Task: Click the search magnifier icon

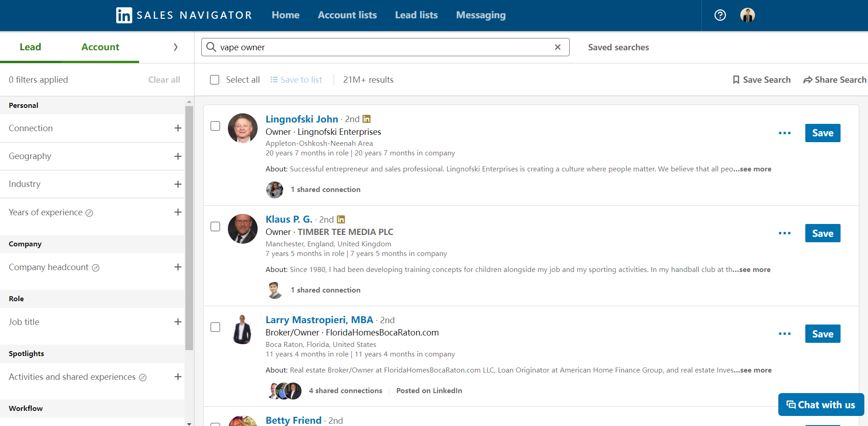Action: tap(211, 47)
